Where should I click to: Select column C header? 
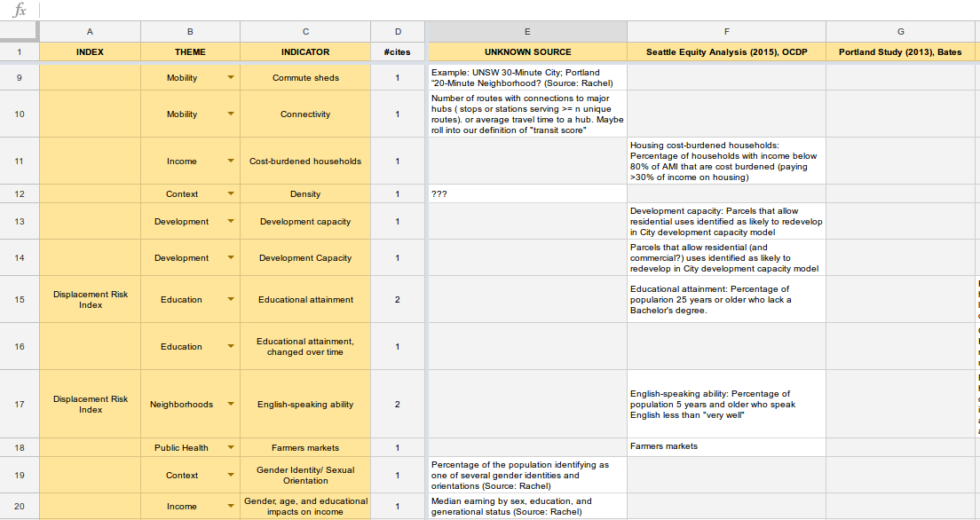click(x=305, y=31)
